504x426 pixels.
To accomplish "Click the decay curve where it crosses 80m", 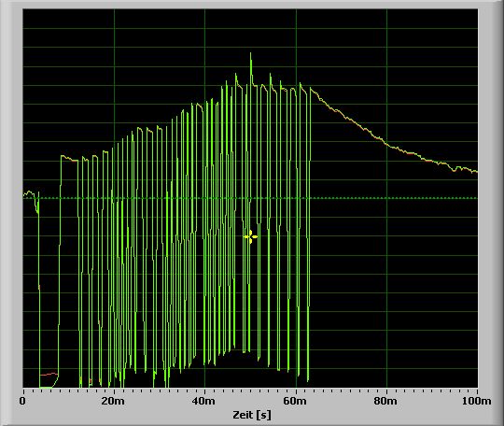I will coord(386,144).
